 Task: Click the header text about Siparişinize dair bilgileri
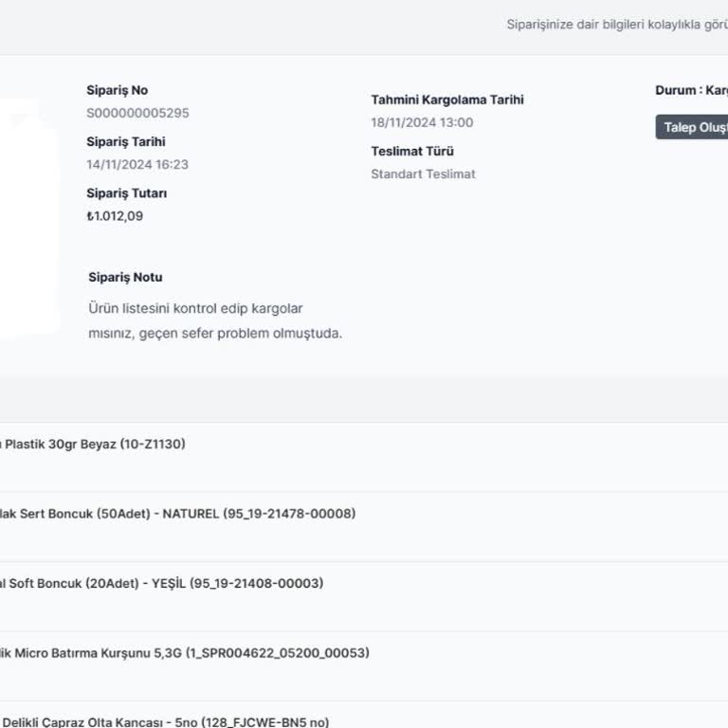click(616, 25)
